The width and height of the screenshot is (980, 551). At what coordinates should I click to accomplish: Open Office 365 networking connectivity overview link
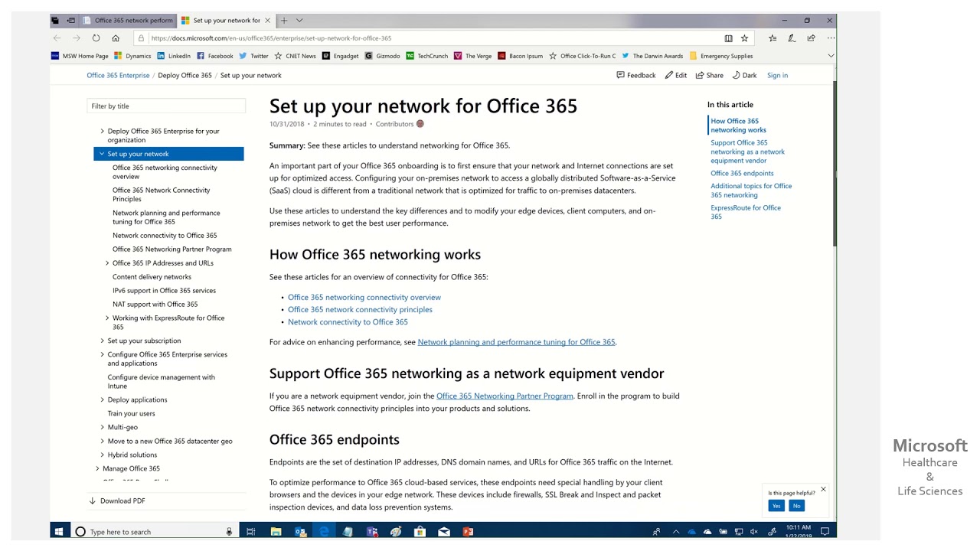point(364,297)
